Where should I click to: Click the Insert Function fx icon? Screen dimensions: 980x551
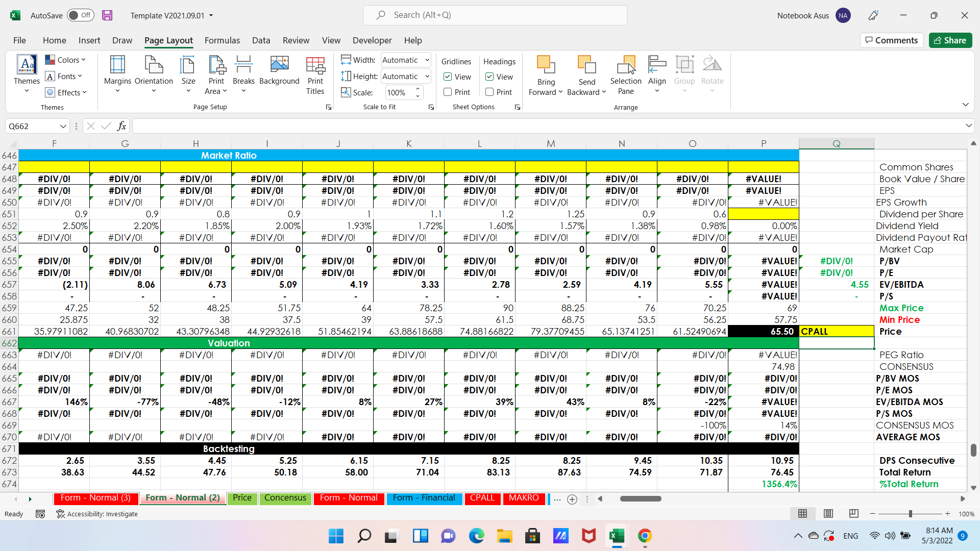(121, 126)
